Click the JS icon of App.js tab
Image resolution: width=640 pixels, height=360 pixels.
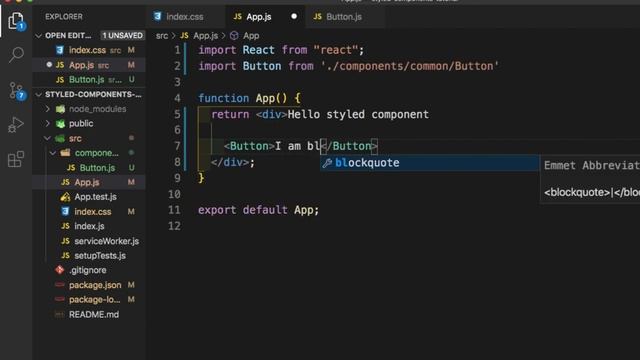[238, 17]
